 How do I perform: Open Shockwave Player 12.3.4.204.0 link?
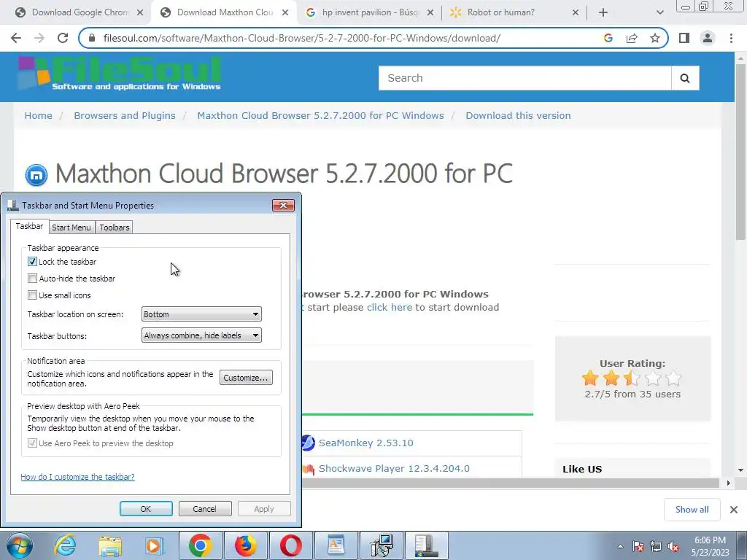click(394, 469)
